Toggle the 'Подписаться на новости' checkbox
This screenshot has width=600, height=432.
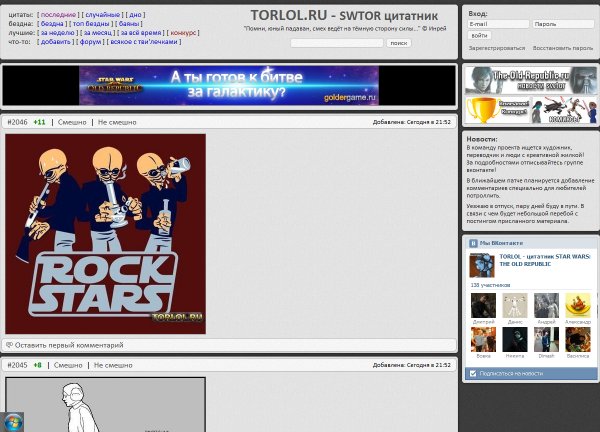[x=473, y=373]
